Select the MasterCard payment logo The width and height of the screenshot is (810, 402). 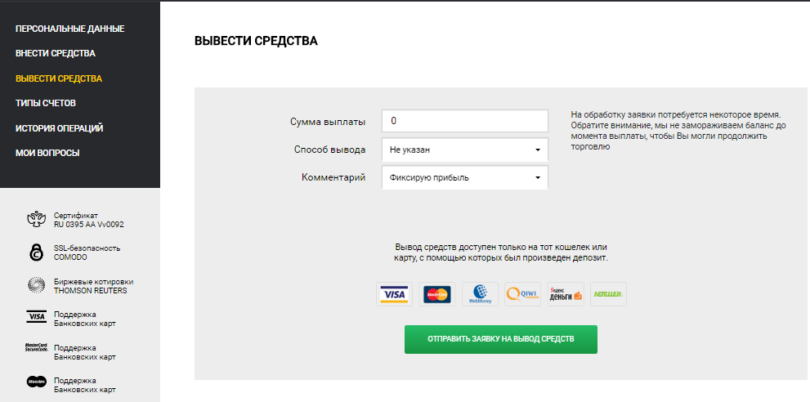tap(437, 294)
